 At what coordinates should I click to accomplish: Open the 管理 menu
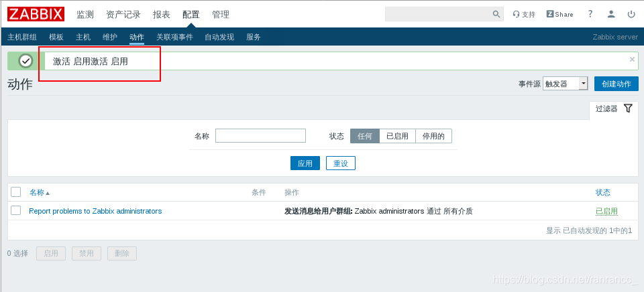(x=221, y=14)
